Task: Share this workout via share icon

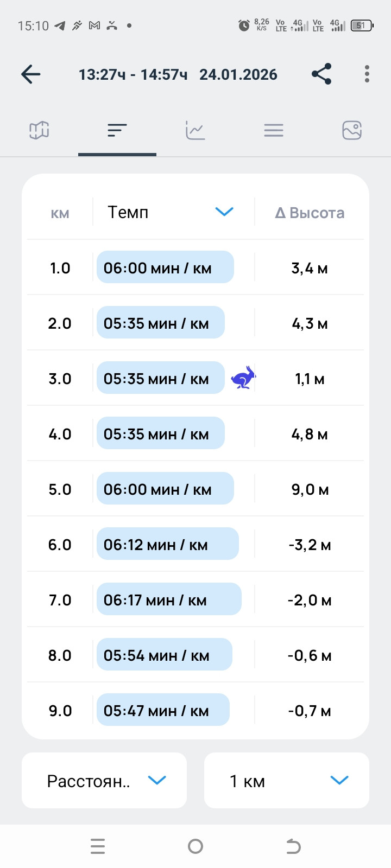Action: 321,74
